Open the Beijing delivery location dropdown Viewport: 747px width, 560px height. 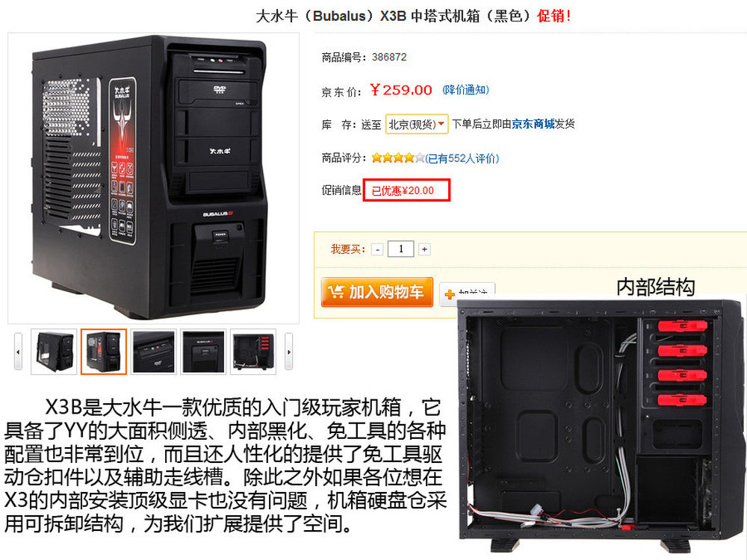pyautogui.click(x=417, y=124)
